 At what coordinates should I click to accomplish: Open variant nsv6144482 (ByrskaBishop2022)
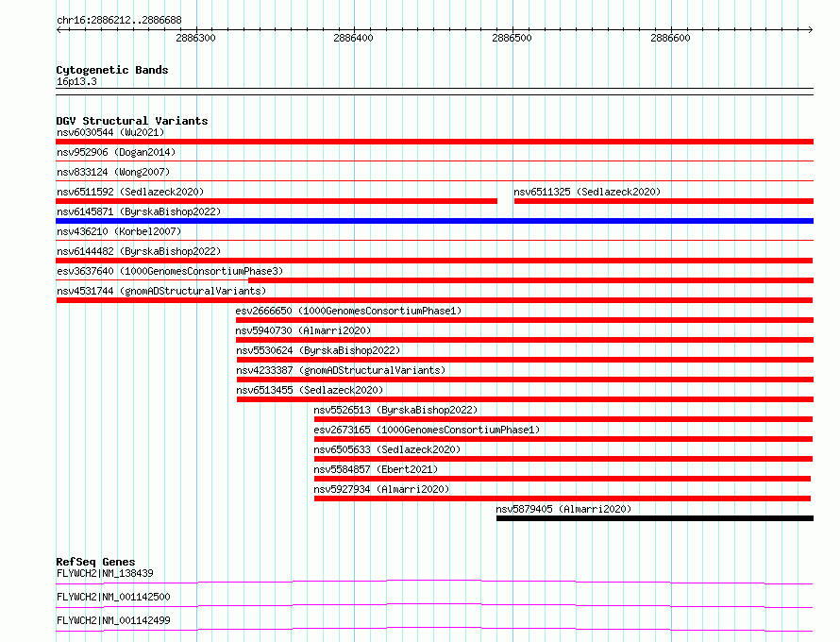tap(139, 251)
